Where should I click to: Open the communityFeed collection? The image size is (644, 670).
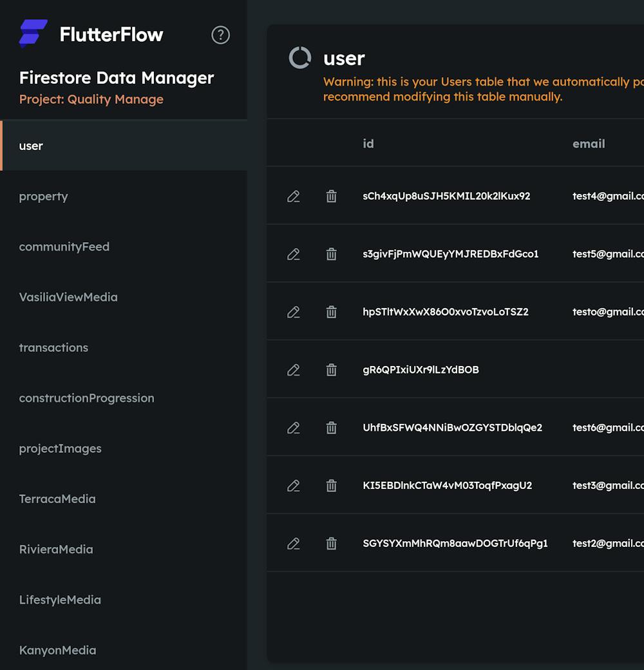pos(124,247)
